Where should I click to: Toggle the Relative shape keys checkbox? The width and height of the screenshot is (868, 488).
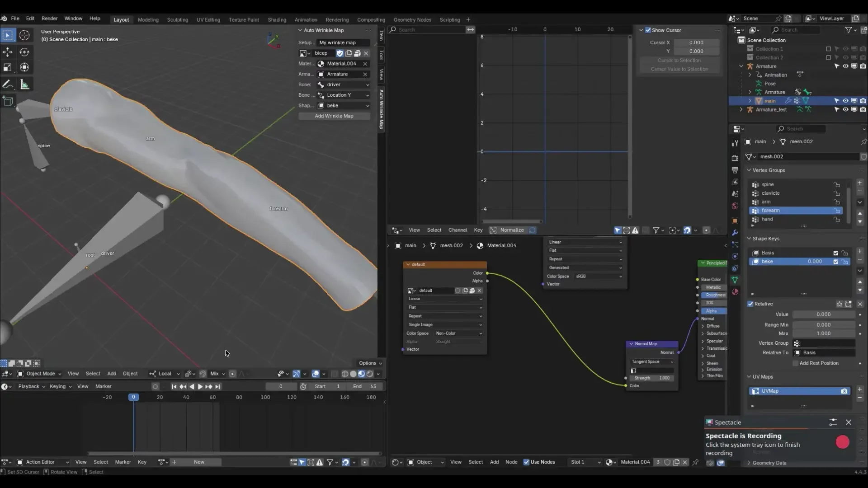(750, 304)
